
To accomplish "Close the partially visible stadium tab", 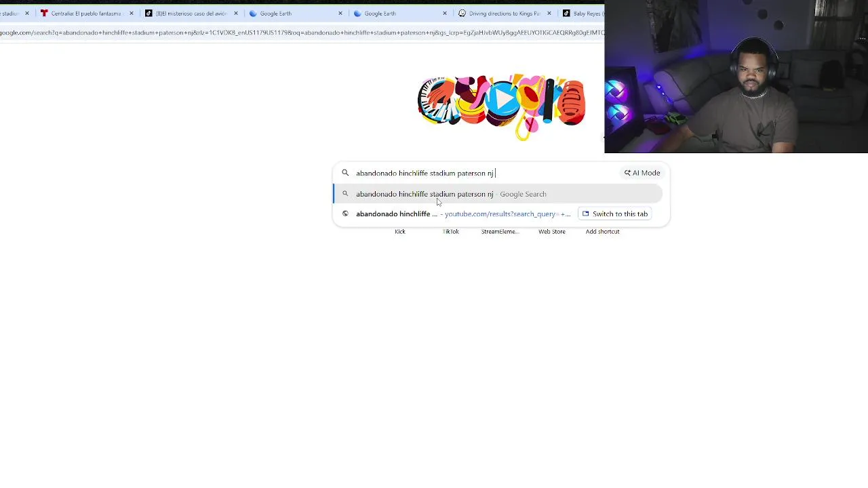I will click(27, 13).
